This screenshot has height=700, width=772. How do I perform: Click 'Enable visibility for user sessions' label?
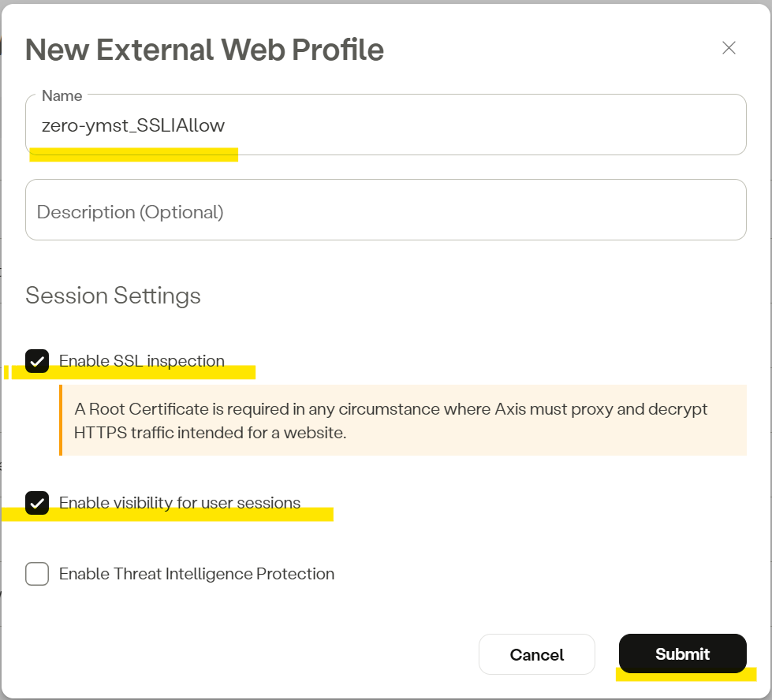click(180, 503)
